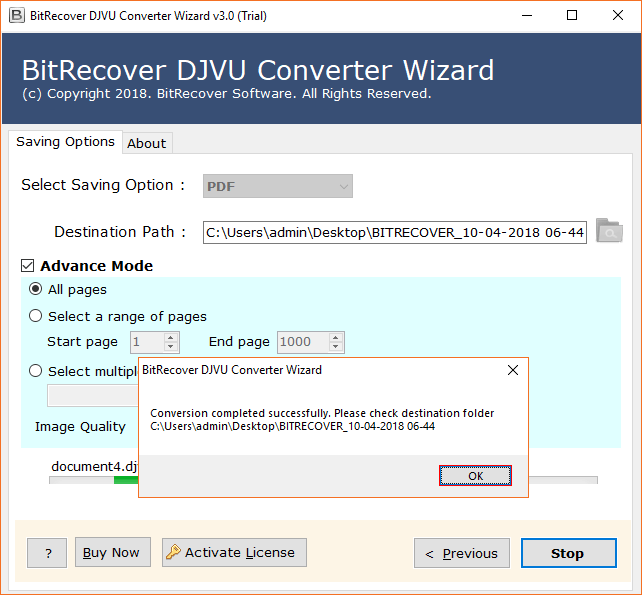
Task: Click OK in the conversion dialog
Action: (x=475, y=476)
